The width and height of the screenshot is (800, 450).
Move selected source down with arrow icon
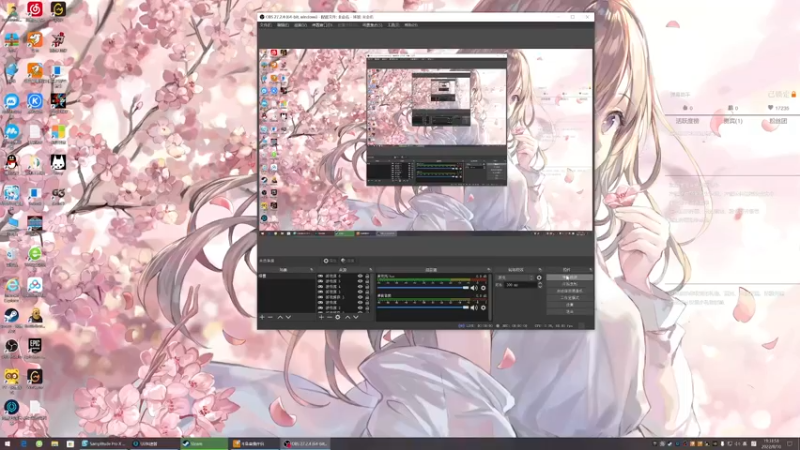coord(356,317)
